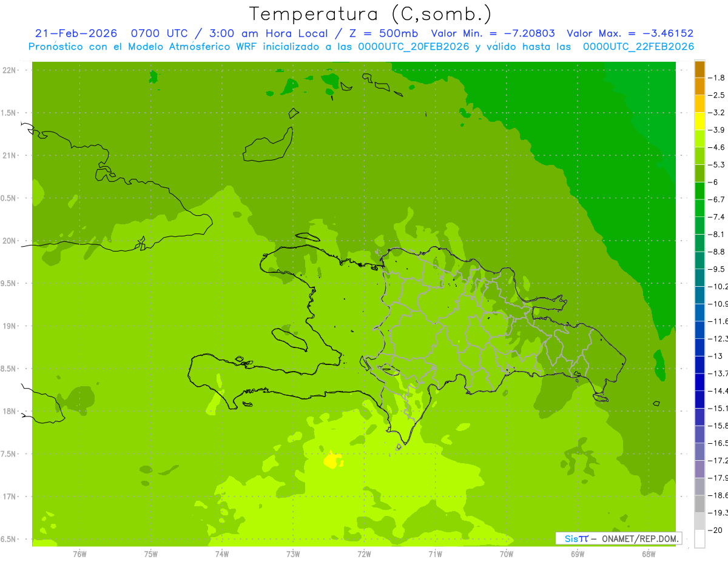This screenshot has height=562, width=728.
Task: Click the "73W" longitude label
Action: click(x=293, y=554)
